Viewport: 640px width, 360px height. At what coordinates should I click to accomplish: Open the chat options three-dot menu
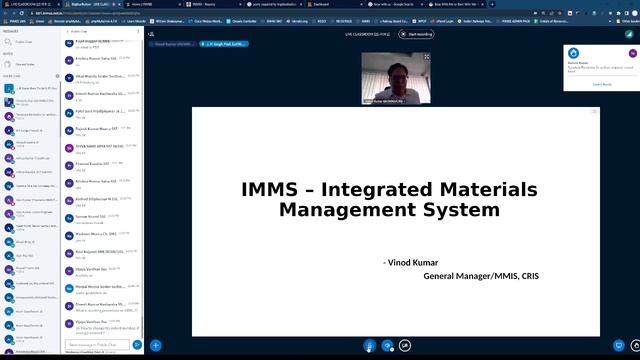138,31
